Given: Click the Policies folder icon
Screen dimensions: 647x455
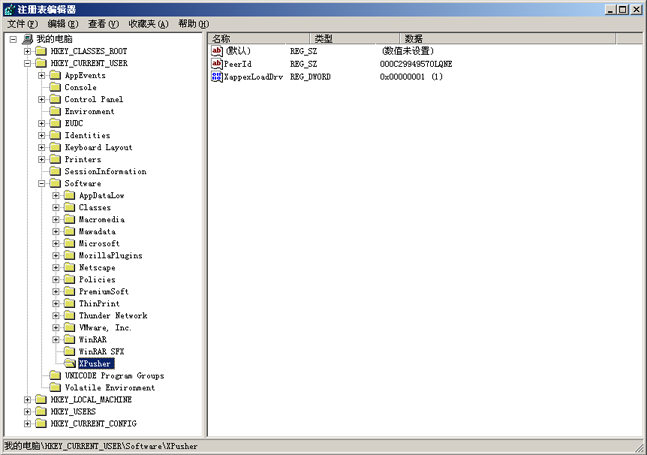Looking at the screenshot, I should (x=69, y=279).
